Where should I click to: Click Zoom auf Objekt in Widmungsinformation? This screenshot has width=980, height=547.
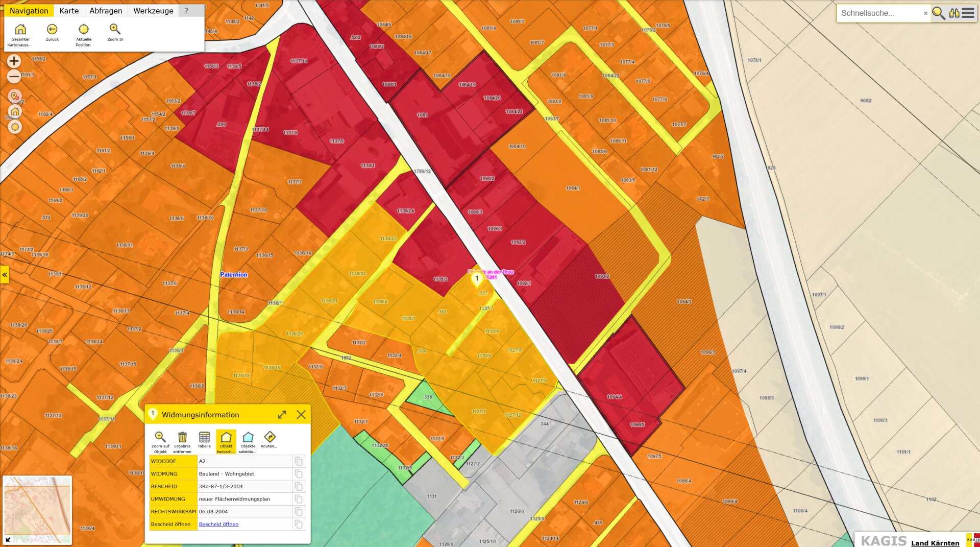tap(160, 437)
